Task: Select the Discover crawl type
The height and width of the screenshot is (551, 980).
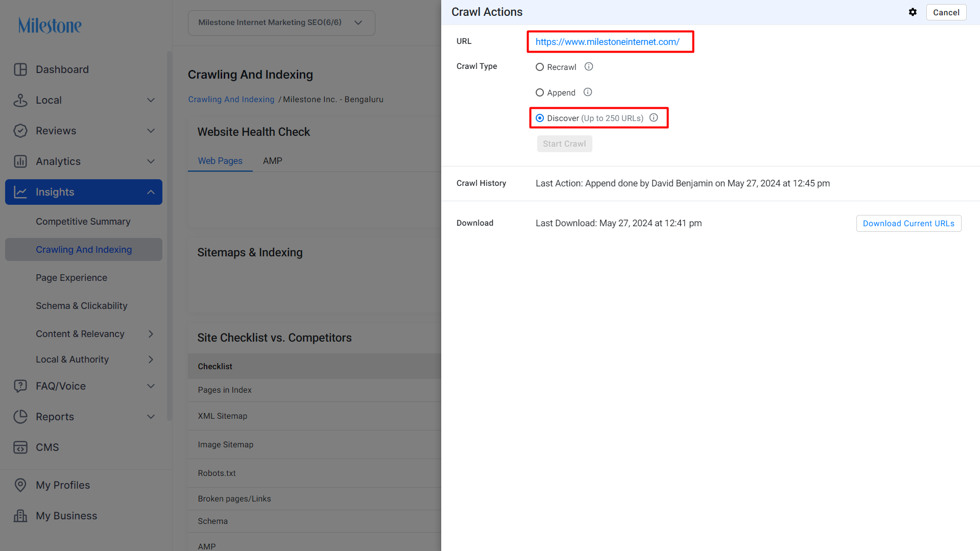Action: click(x=540, y=118)
